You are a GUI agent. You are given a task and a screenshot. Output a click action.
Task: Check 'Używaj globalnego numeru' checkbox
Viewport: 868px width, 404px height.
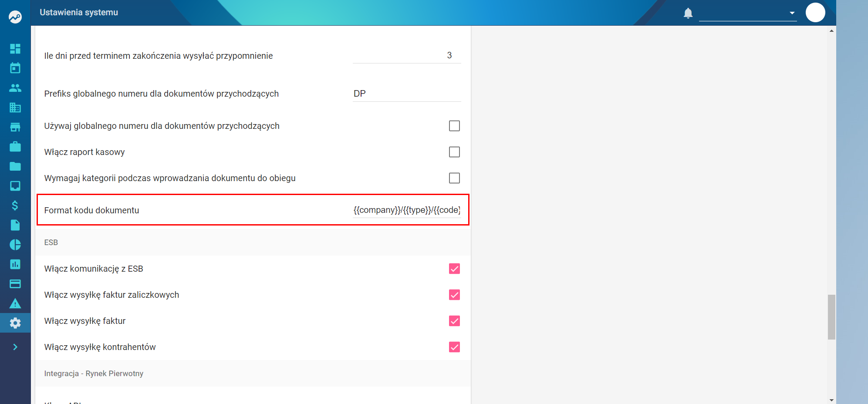pos(454,126)
